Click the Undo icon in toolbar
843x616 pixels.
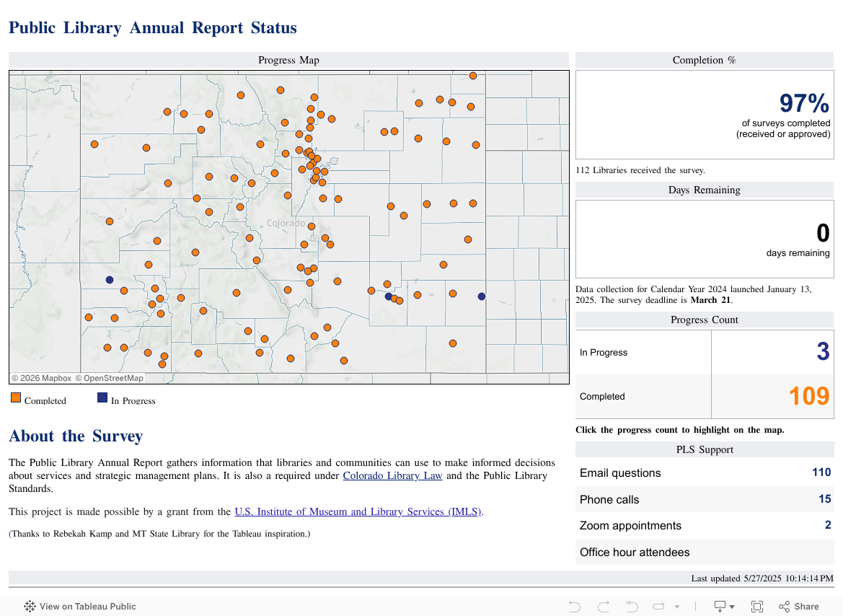click(575, 607)
